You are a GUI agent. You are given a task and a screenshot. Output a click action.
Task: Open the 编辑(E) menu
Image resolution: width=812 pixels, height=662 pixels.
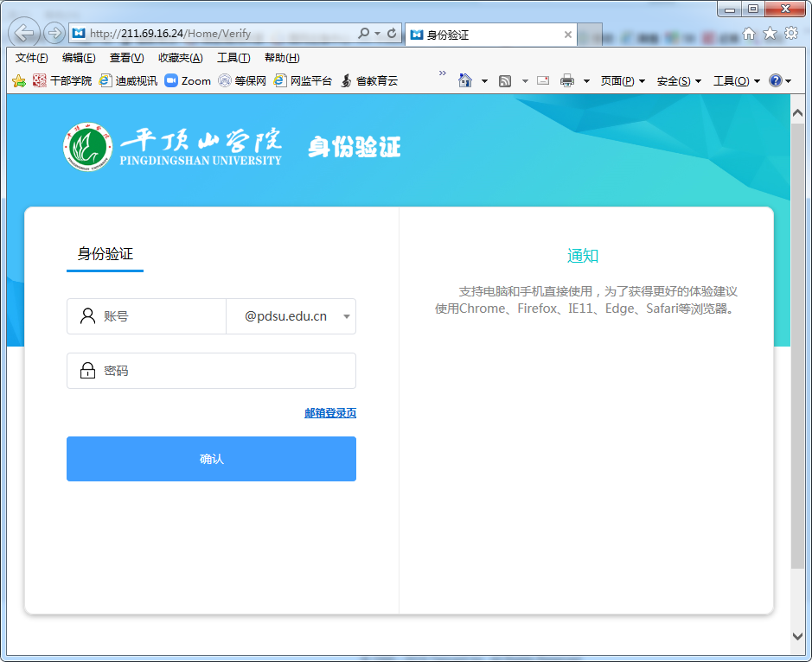[79, 58]
